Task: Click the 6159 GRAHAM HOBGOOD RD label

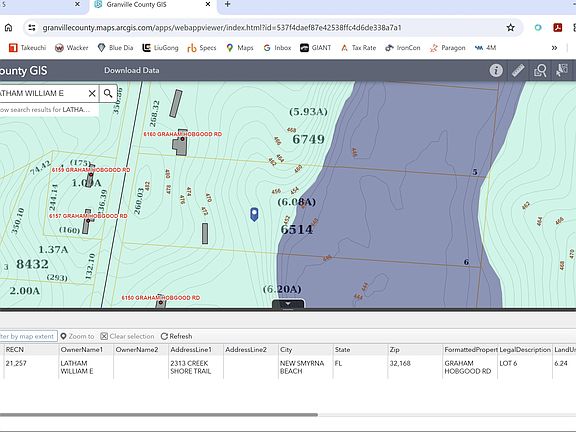Action: pyautogui.click(x=91, y=170)
